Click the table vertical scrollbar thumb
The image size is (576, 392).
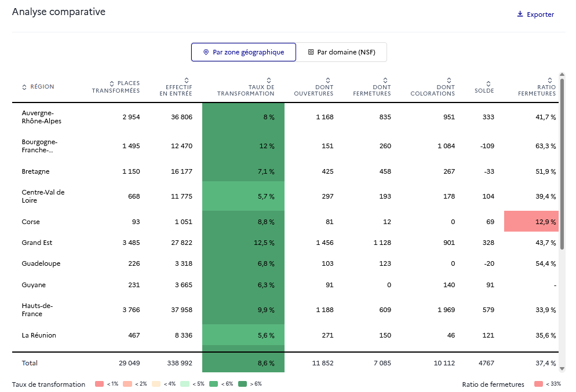(562, 164)
